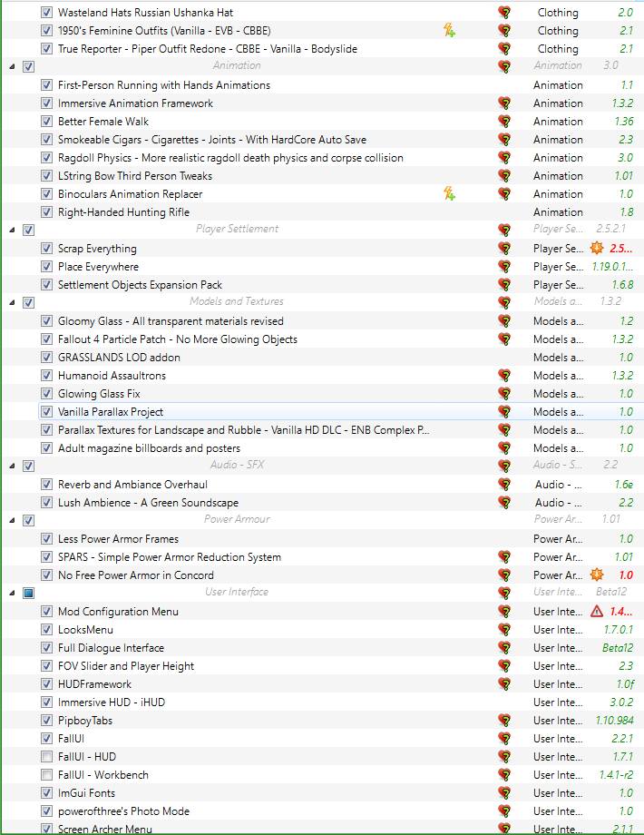Collapse the Models and Textures separator group
This screenshot has height=835, width=644.
[x=12, y=302]
